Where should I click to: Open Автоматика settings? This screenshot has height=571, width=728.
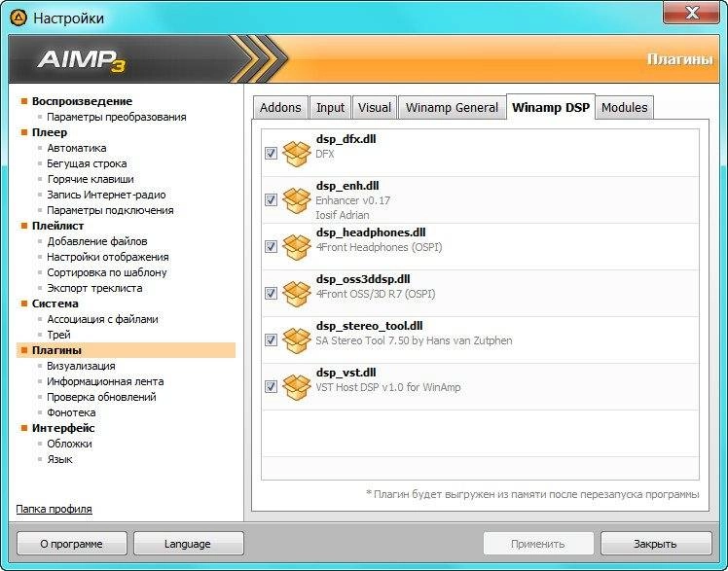(77, 148)
